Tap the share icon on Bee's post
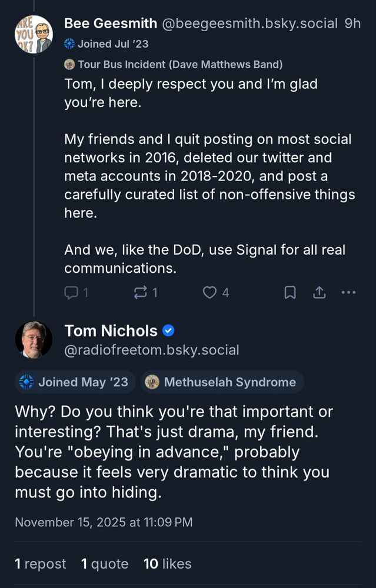376x588 pixels. 320,292
